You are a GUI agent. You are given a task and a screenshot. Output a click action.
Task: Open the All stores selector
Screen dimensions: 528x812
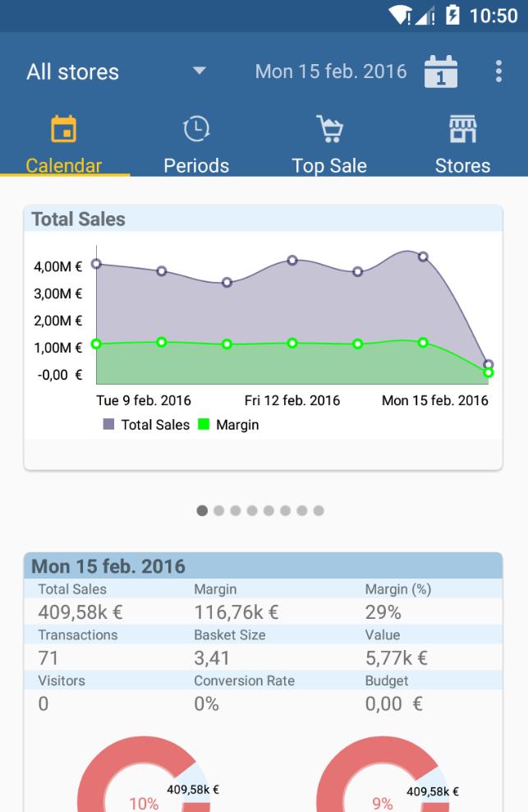(x=73, y=72)
